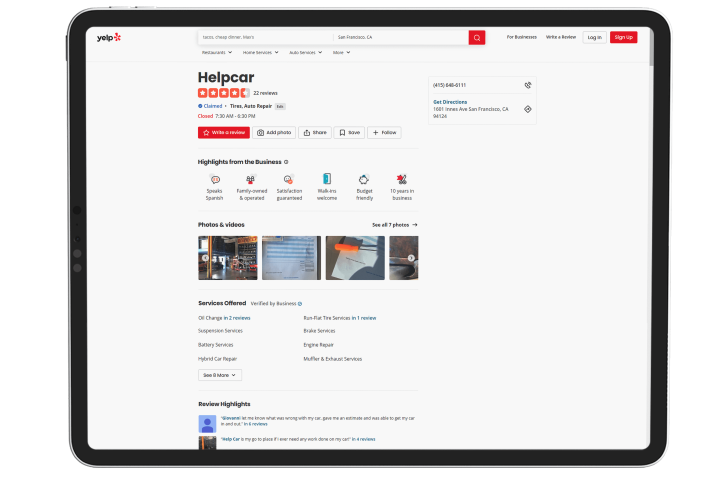Expand the More dropdown menu

[341, 52]
